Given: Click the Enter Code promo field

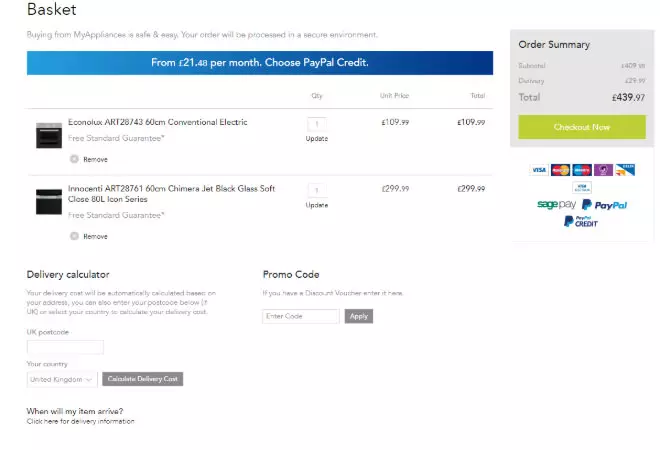Looking at the screenshot, I should (301, 316).
